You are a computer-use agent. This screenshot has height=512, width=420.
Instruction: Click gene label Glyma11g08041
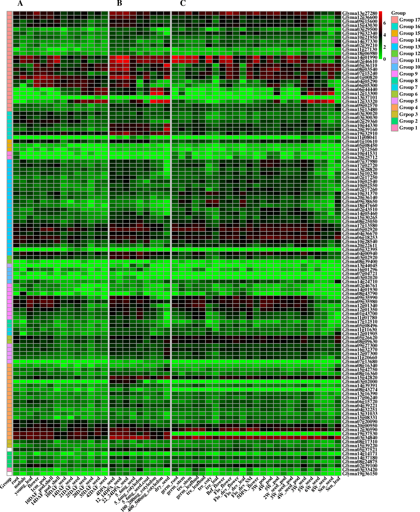[x=360, y=137]
